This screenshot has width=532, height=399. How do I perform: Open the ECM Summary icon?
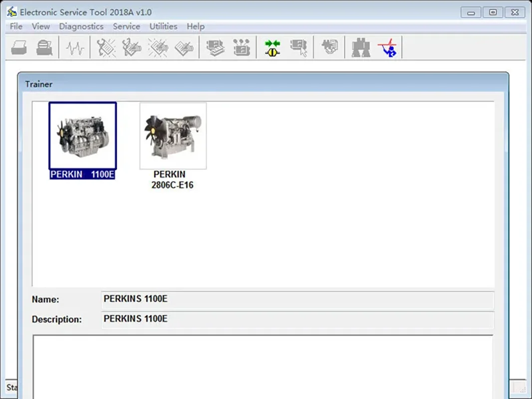point(215,47)
